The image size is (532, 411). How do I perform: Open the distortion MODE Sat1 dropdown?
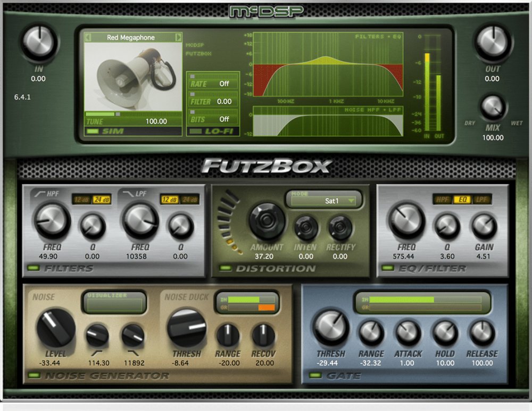[324, 200]
